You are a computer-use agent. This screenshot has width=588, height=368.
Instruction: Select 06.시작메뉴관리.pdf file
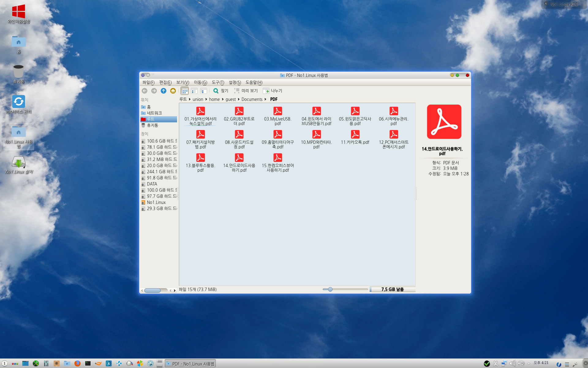coord(394,116)
